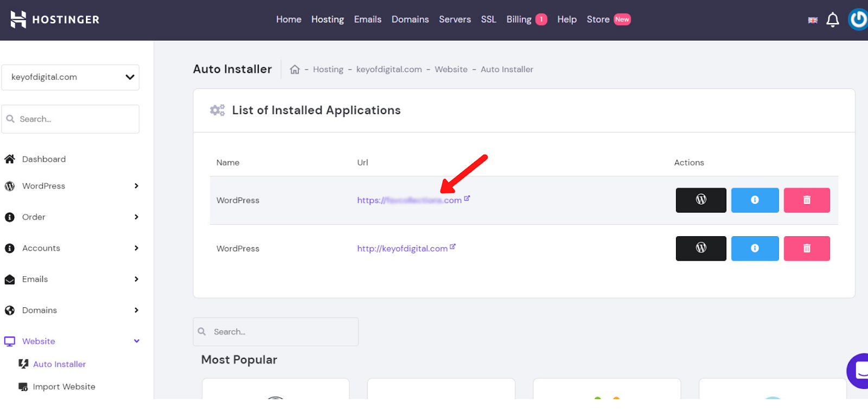868x411 pixels.
Task: Open the keyofdigital.com domain selector dropdown
Action: coord(71,77)
